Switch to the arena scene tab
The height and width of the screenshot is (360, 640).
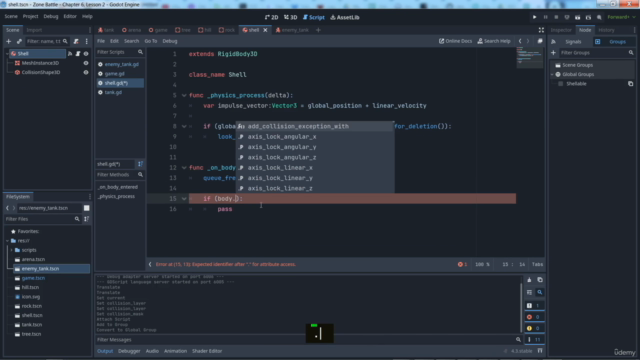click(x=131, y=30)
